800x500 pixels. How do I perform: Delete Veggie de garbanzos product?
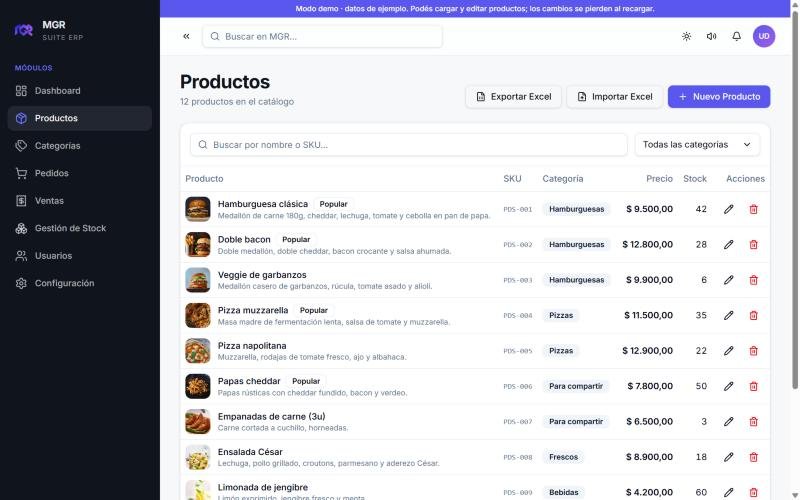click(754, 280)
